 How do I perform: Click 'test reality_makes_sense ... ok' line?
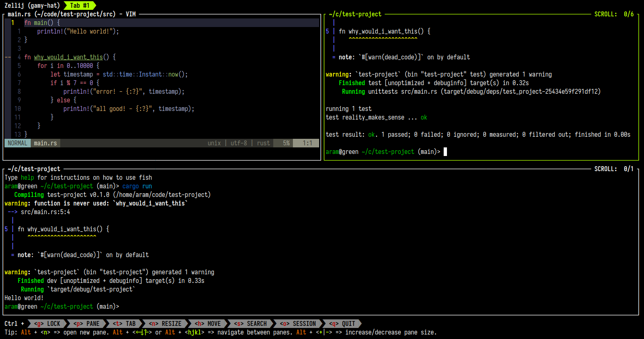376,117
